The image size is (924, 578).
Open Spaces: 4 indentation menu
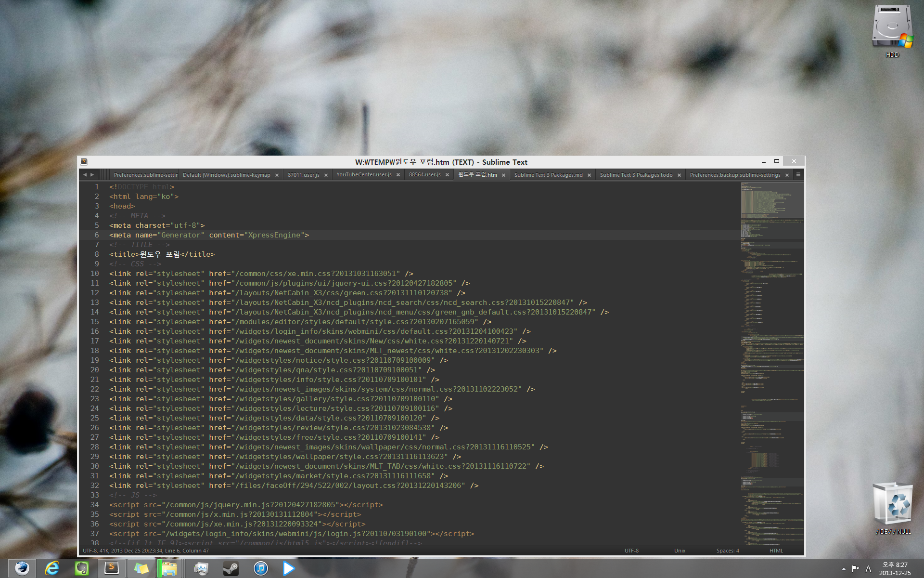pyautogui.click(x=728, y=551)
